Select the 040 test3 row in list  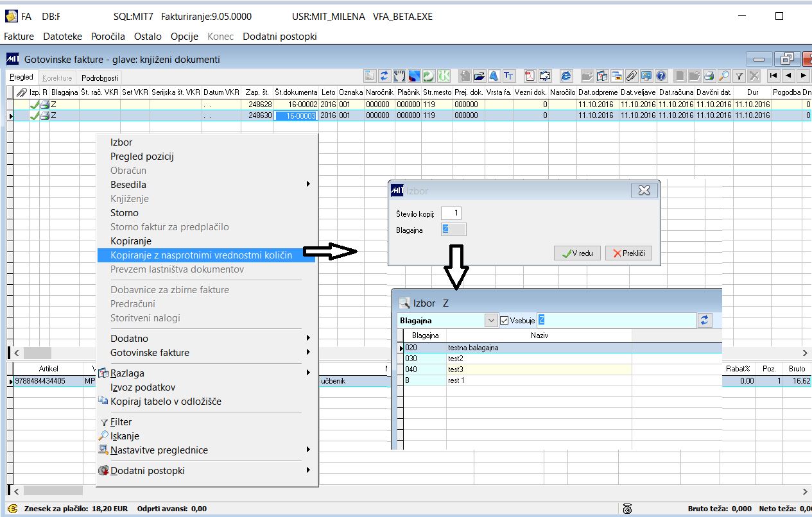pos(515,369)
